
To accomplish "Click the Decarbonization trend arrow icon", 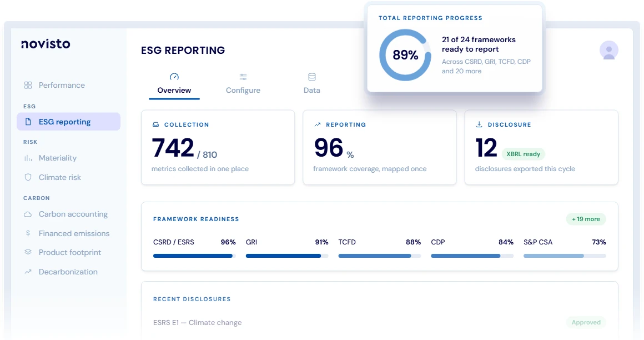I will click(x=28, y=272).
